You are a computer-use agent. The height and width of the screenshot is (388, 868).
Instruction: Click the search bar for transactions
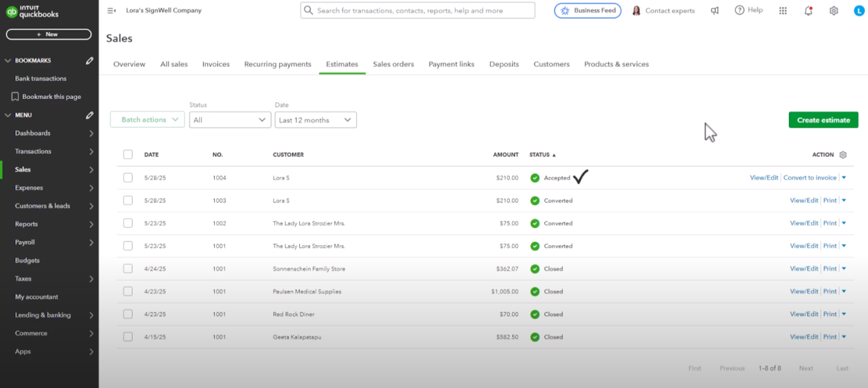coord(417,10)
